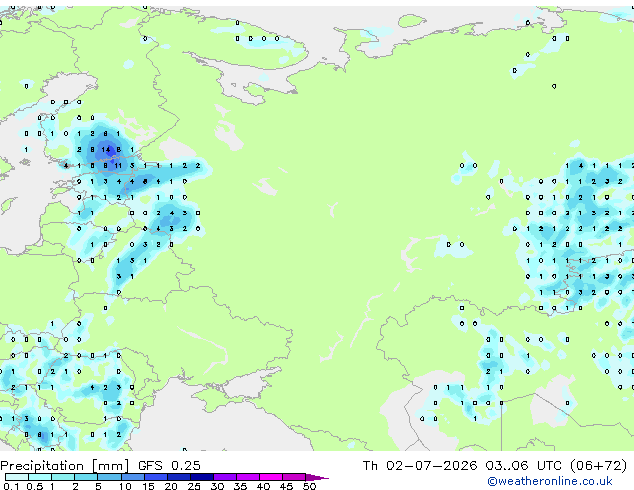The width and height of the screenshot is (634, 490).
Task: Click the '03..06 UTC' time text
Action: click(524, 465)
